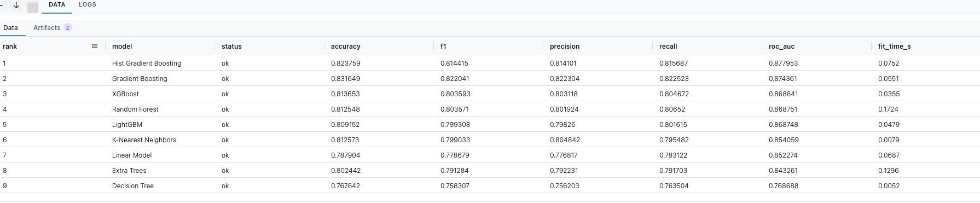The image size is (980, 203).
Task: Click the down arrow icon
Action: pyautogui.click(x=16, y=5)
